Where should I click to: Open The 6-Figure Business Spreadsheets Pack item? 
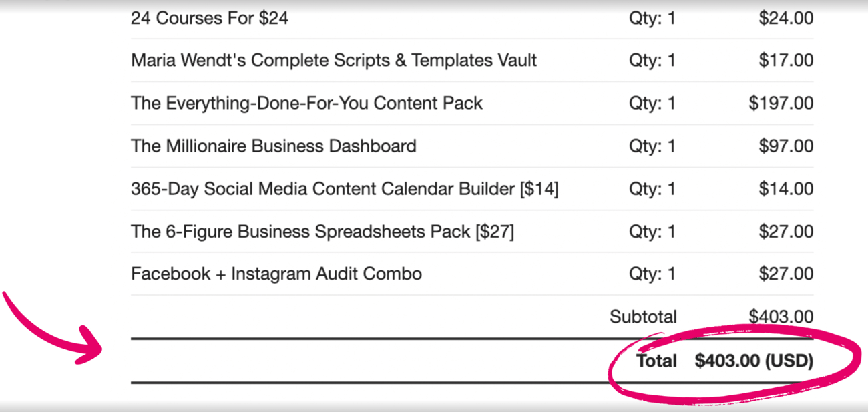click(x=322, y=232)
